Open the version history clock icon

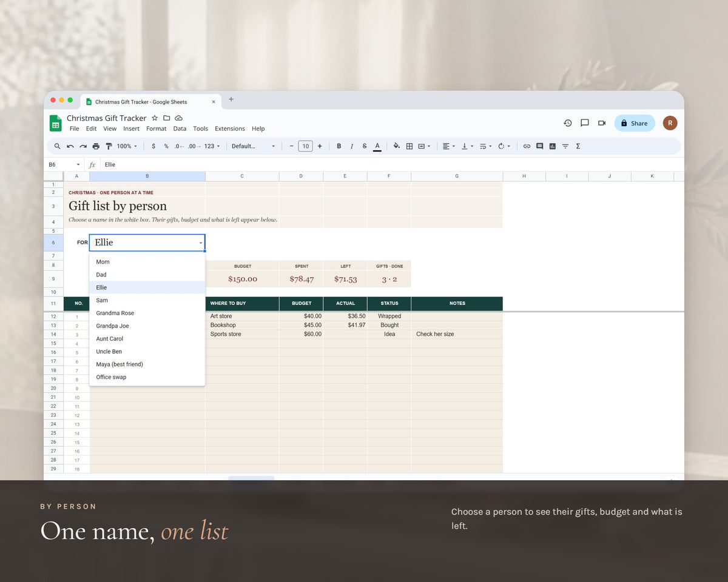[x=568, y=123]
